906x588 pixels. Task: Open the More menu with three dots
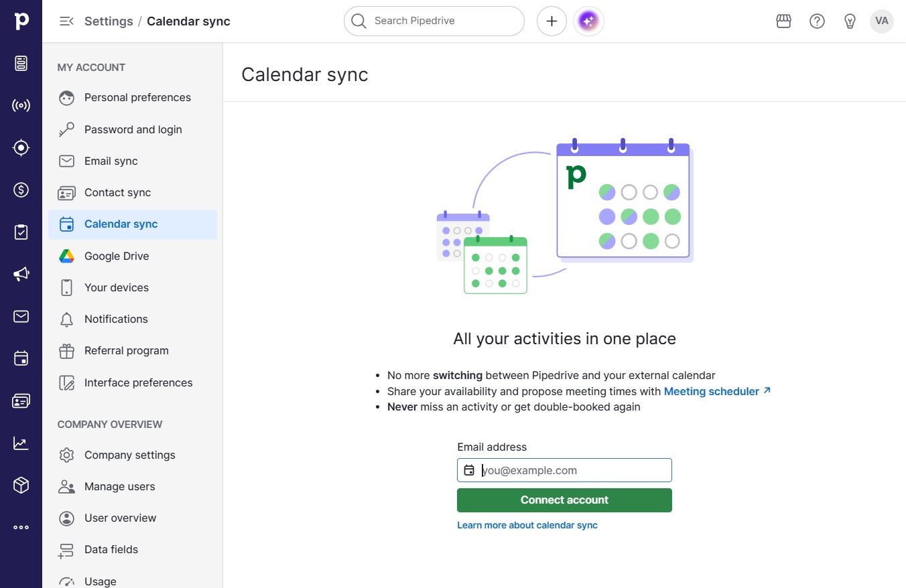pyautogui.click(x=21, y=527)
